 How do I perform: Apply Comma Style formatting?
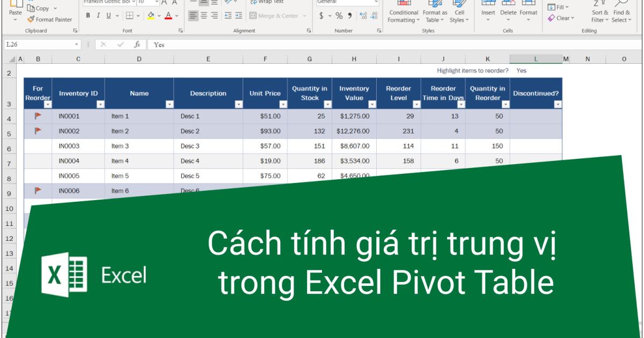[x=350, y=16]
